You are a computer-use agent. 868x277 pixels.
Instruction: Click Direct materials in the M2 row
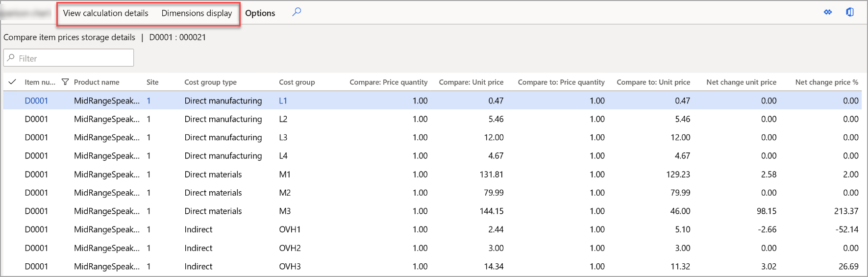tap(213, 193)
